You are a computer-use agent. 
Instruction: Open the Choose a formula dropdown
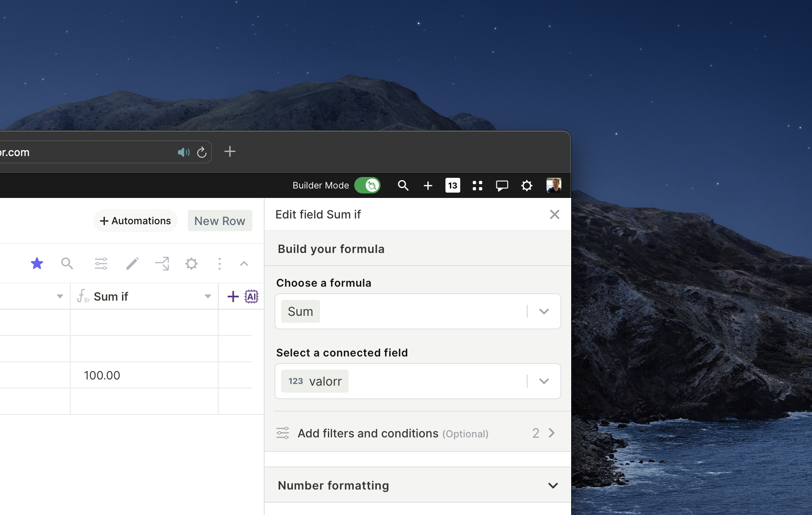pos(544,311)
